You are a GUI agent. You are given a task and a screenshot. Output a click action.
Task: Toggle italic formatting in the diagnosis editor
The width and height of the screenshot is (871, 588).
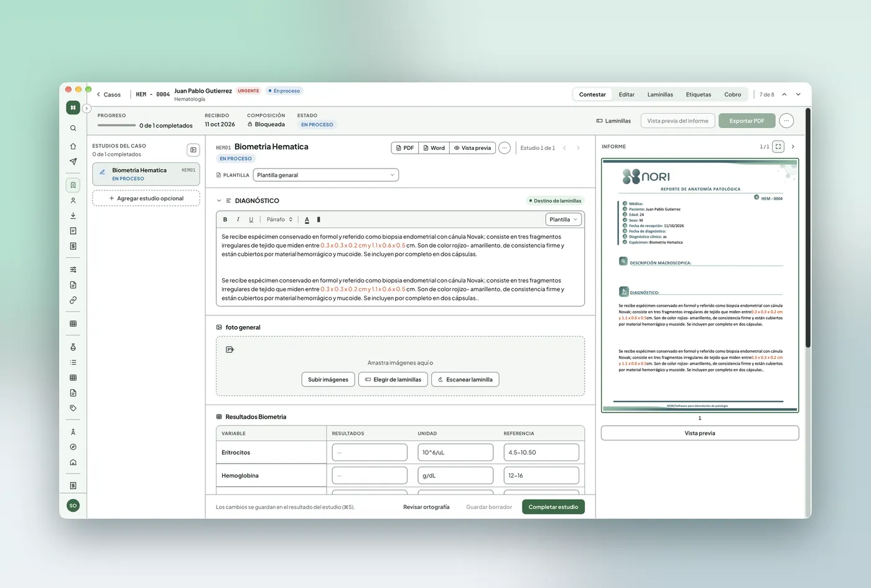tap(238, 220)
